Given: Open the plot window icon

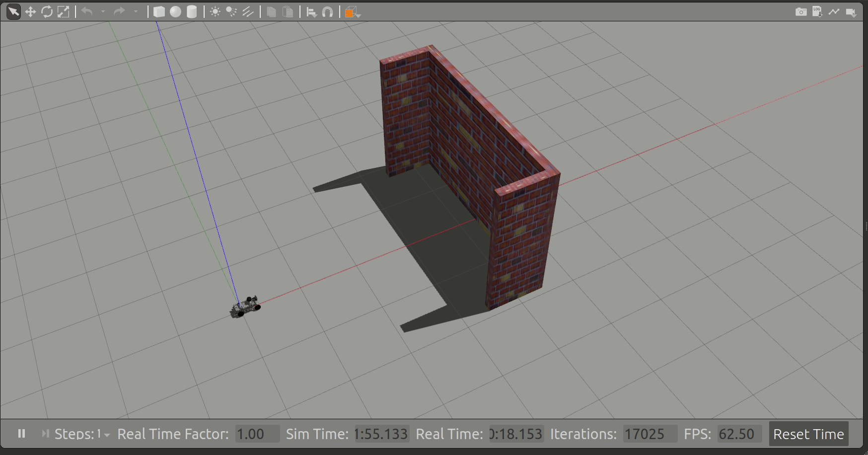Looking at the screenshot, I should tap(834, 11).
